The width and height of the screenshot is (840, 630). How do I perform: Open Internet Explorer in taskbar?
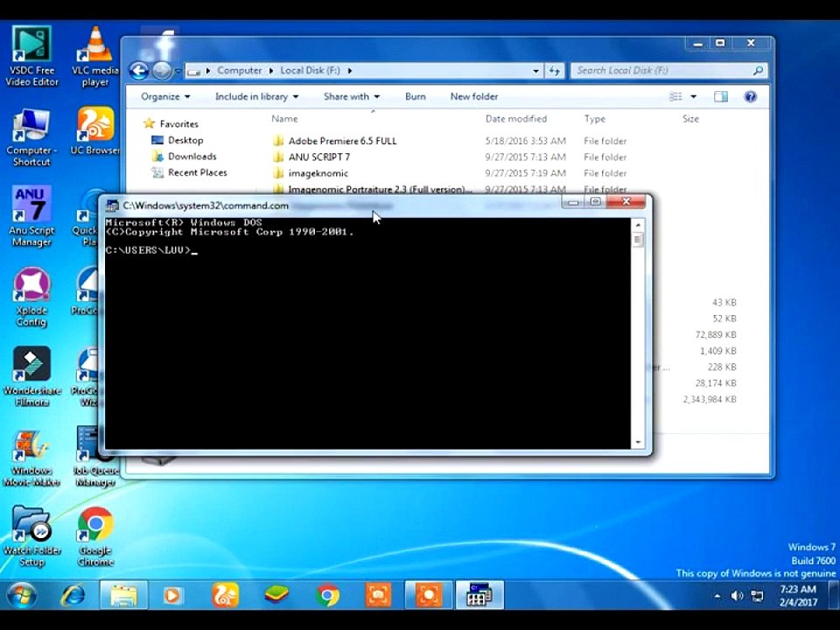coord(73,595)
